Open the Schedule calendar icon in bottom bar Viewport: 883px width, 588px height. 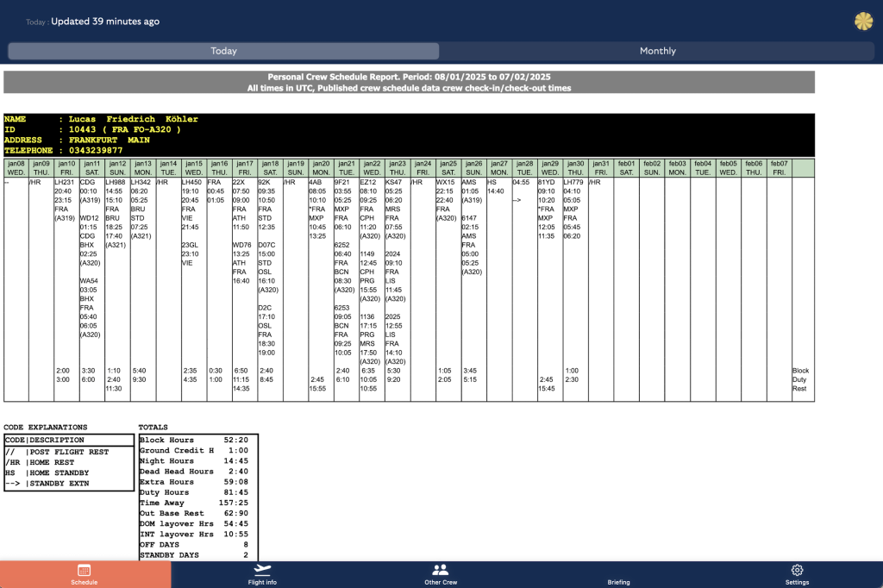85,570
